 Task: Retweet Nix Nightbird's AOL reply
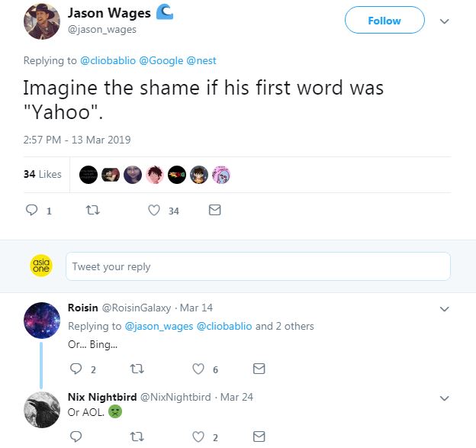point(138,437)
